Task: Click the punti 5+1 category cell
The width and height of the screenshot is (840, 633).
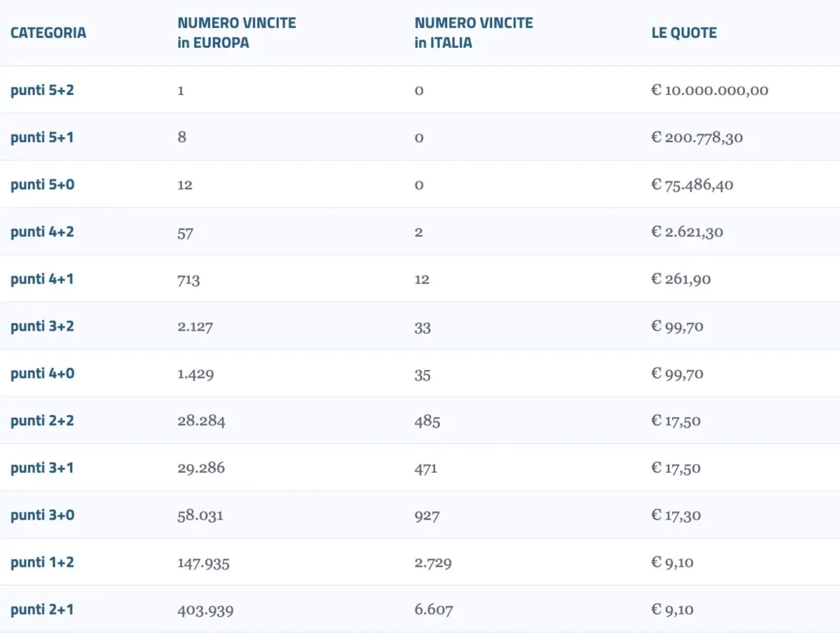Action: [x=41, y=137]
